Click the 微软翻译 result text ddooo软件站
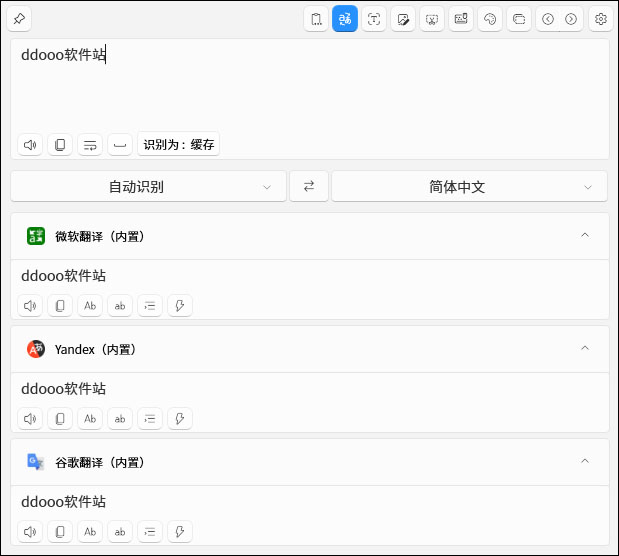This screenshot has height=556, width=619. tap(64, 276)
